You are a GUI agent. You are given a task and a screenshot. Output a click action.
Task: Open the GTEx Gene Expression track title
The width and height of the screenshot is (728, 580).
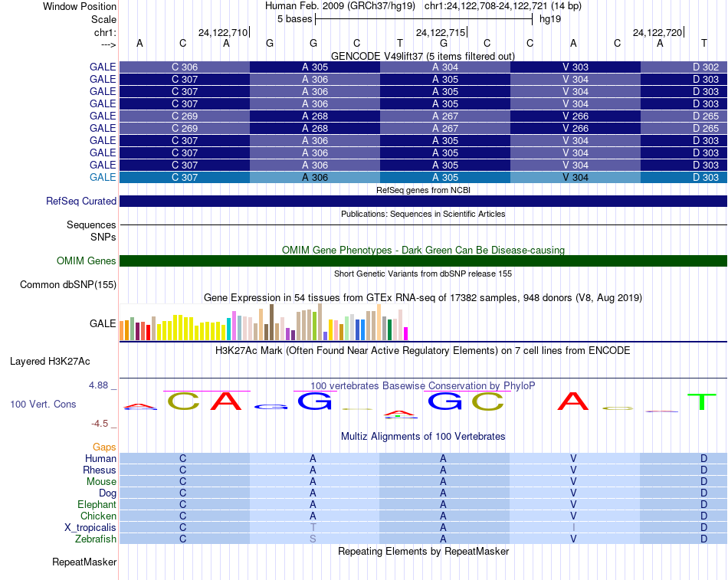point(423,298)
